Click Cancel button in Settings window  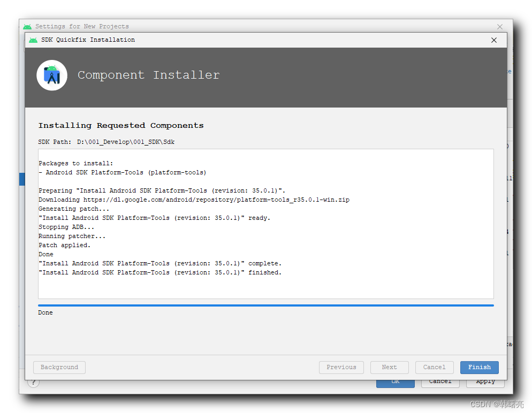[x=440, y=383]
